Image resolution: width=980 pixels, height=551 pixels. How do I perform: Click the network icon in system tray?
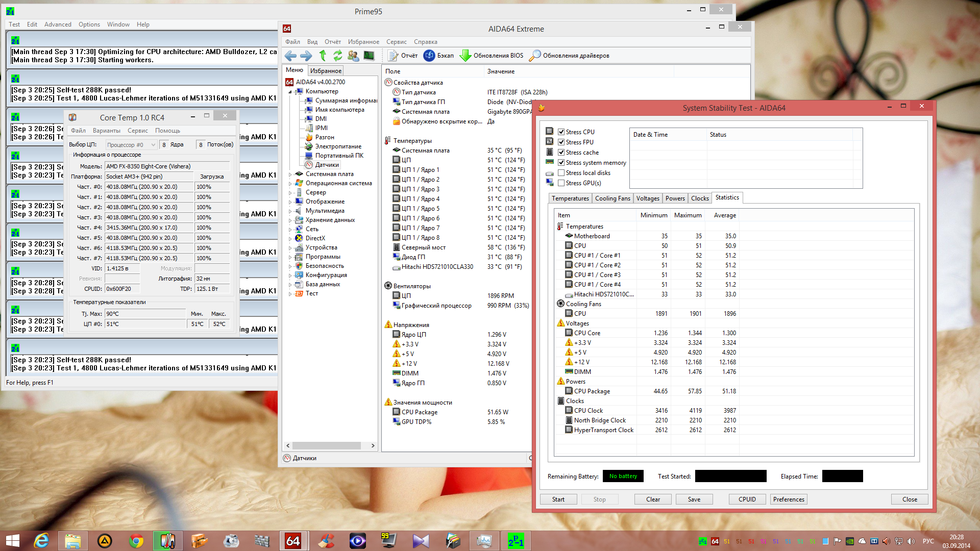899,541
